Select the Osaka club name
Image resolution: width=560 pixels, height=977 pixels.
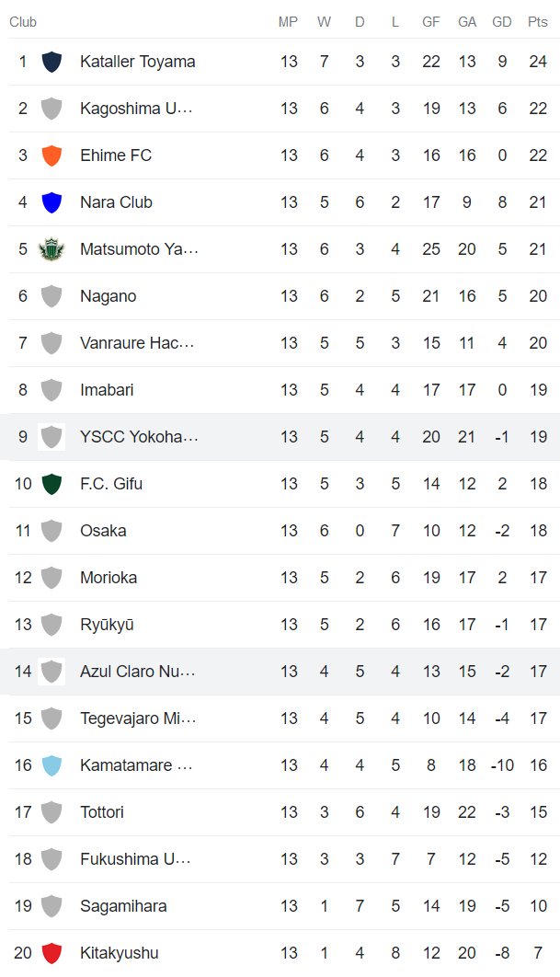(103, 530)
